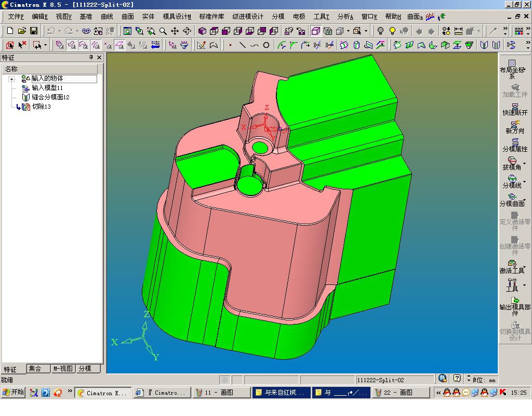Click the Undo arrow icon

(x=51, y=31)
